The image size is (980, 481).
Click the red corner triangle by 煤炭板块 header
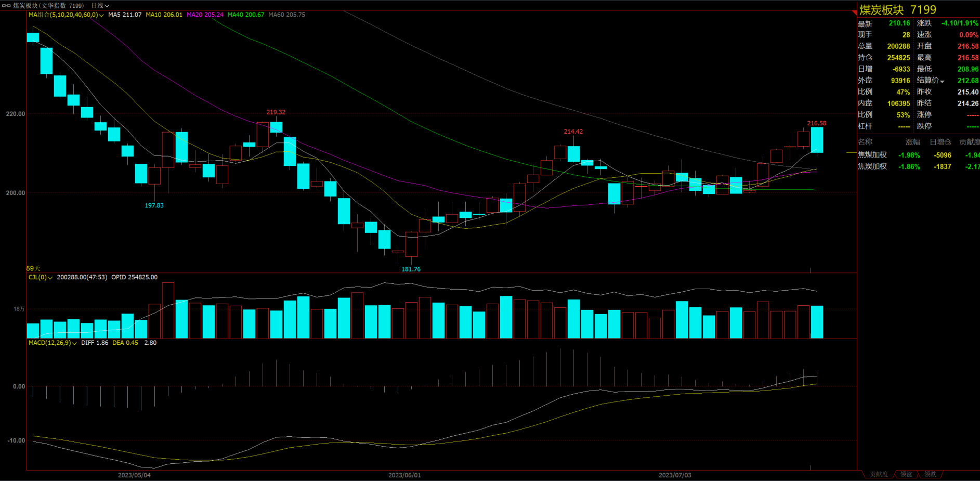855,11
